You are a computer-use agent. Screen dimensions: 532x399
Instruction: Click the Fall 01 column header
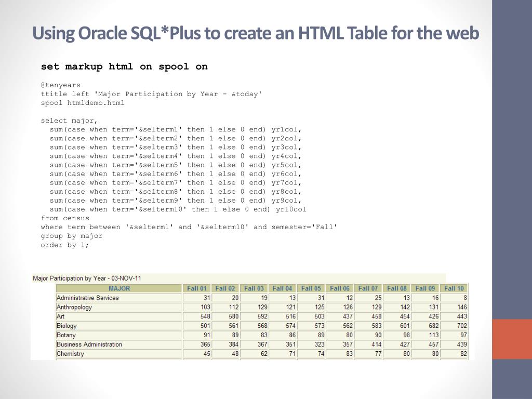(x=197, y=288)
